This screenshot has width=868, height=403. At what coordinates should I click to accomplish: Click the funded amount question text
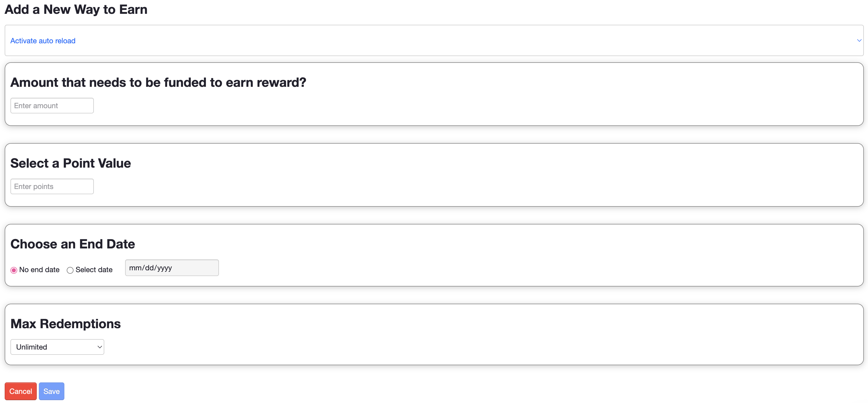pos(158,82)
